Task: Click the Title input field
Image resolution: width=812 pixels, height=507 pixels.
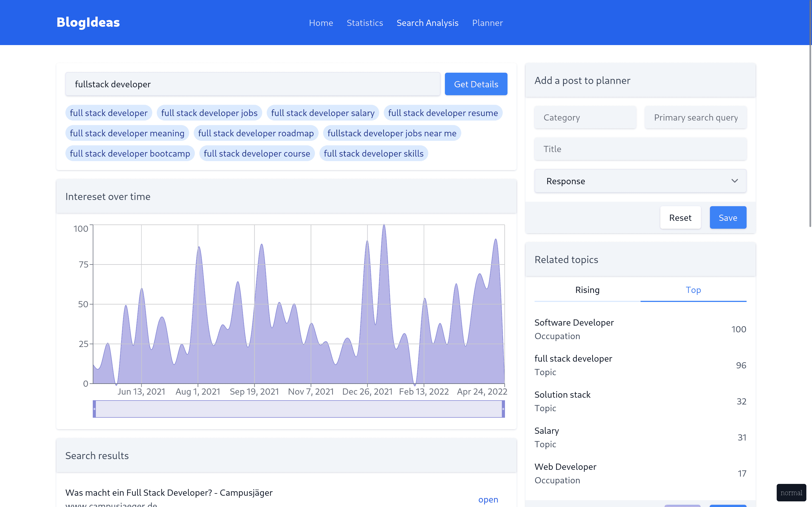Action: tap(640, 149)
